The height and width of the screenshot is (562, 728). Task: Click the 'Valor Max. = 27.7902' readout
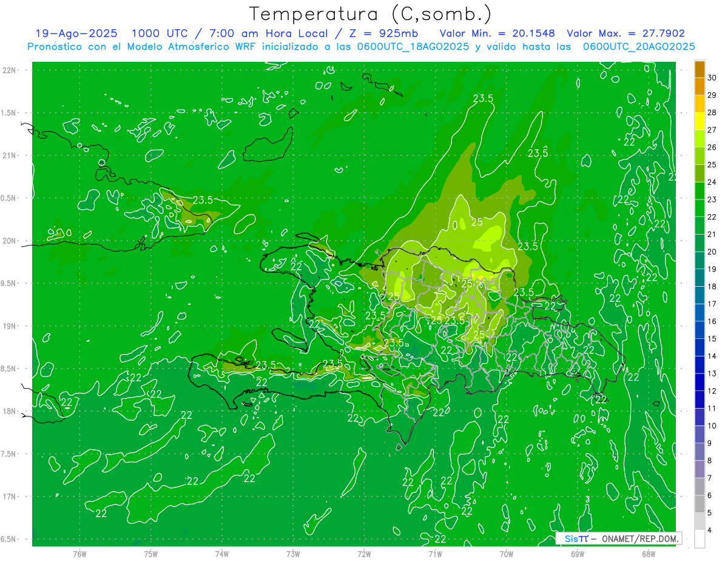tap(625, 34)
